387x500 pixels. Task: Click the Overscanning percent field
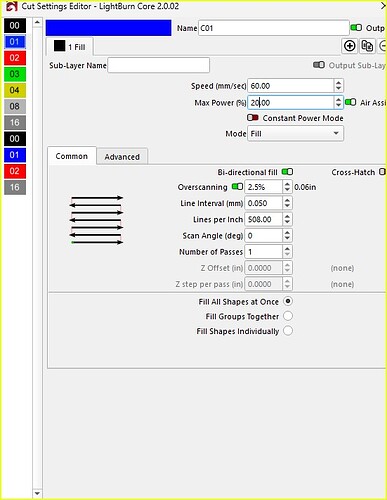coord(264,187)
